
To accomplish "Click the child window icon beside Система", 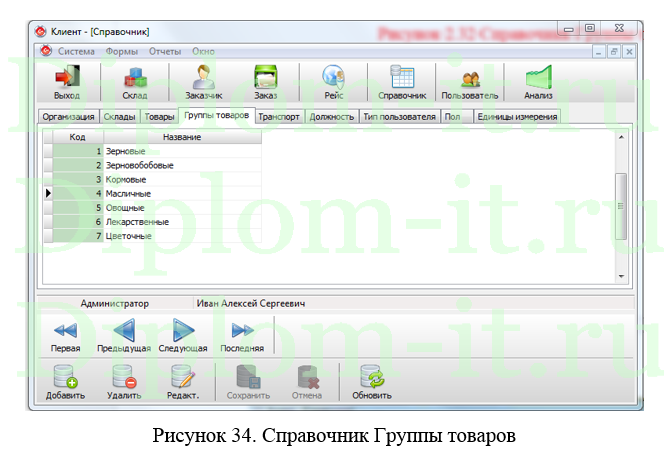I will (x=46, y=51).
